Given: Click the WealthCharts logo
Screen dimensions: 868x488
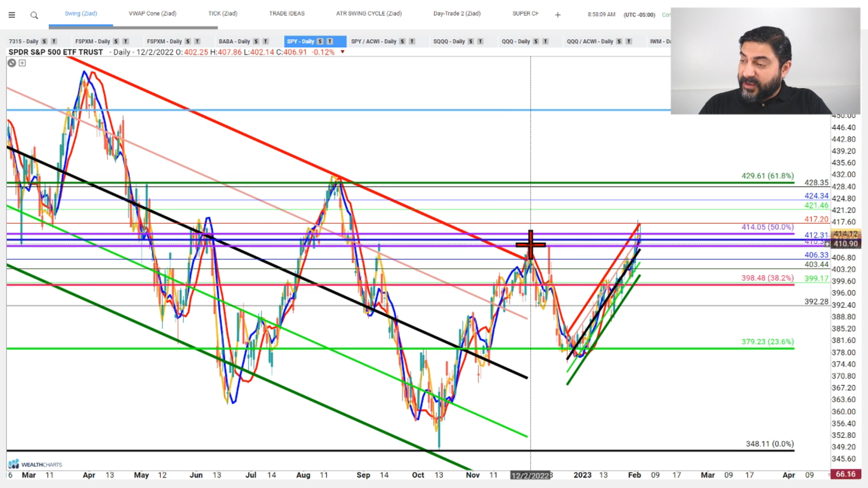Looking at the screenshot, I should point(35,464).
